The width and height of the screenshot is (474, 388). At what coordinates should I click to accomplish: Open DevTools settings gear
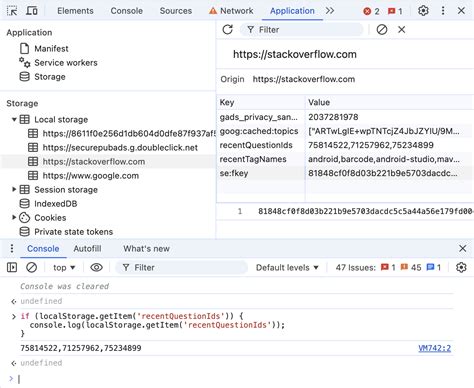[423, 11]
